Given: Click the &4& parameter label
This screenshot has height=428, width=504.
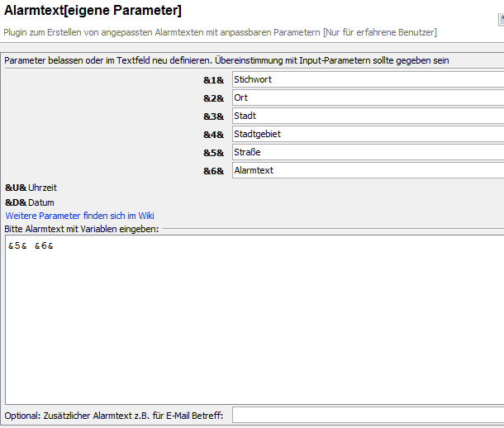Looking at the screenshot, I should tap(213, 135).
